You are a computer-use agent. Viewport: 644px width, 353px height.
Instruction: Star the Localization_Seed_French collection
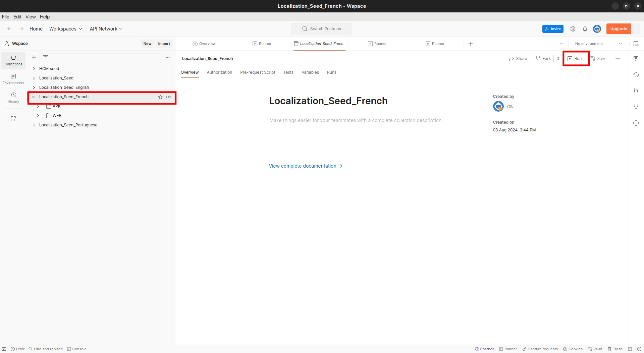pos(160,97)
